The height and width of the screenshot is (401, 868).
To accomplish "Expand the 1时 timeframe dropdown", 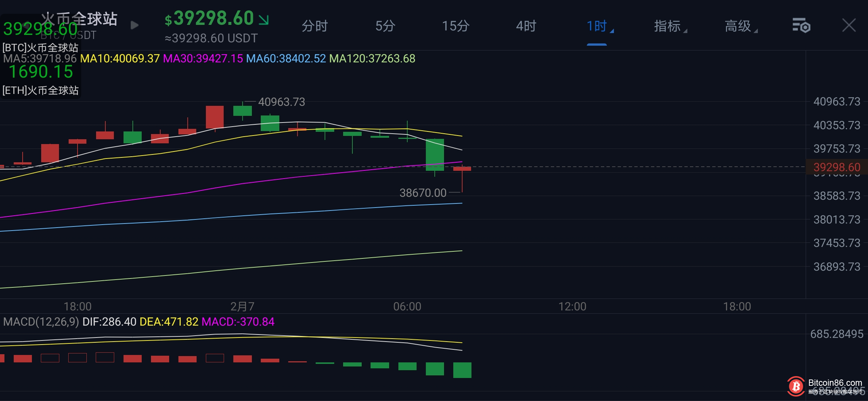I will 597,26.
